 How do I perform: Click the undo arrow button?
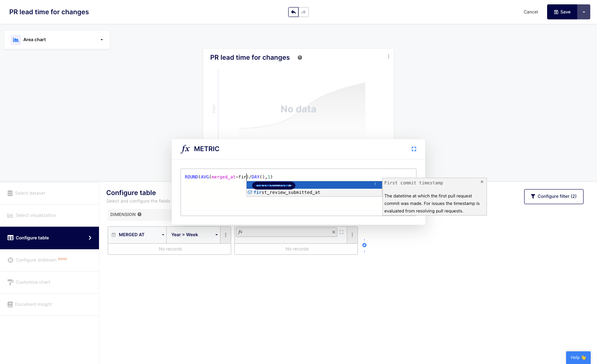(x=293, y=12)
